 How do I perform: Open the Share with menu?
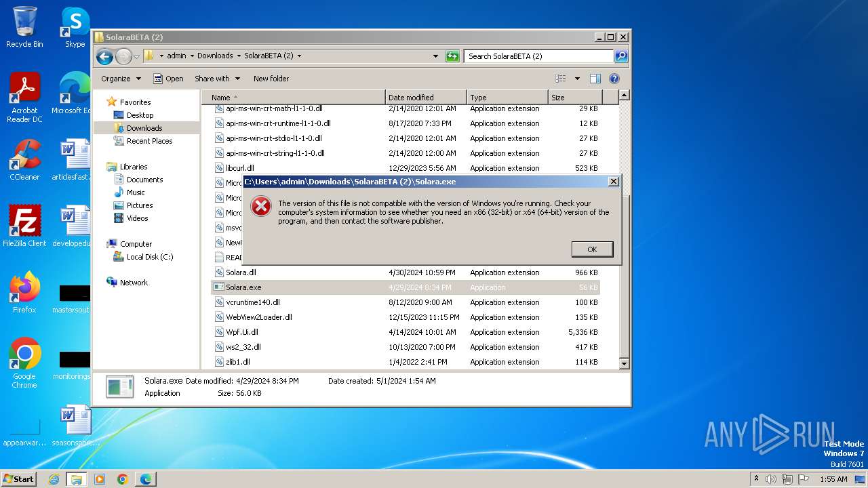pos(217,79)
